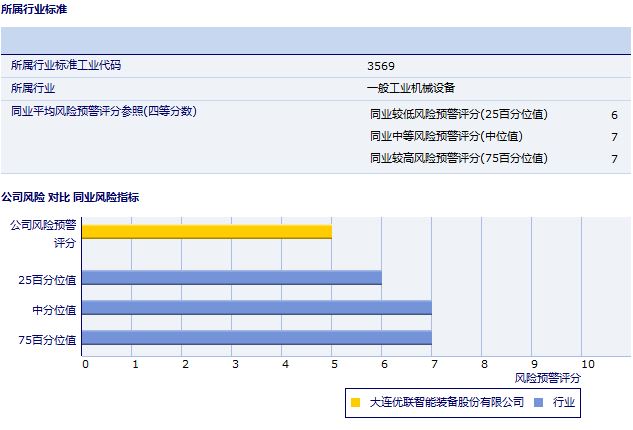Screen dimensions: 633x430
Task: Click the 中分位值 blue bar
Action: [257, 308]
